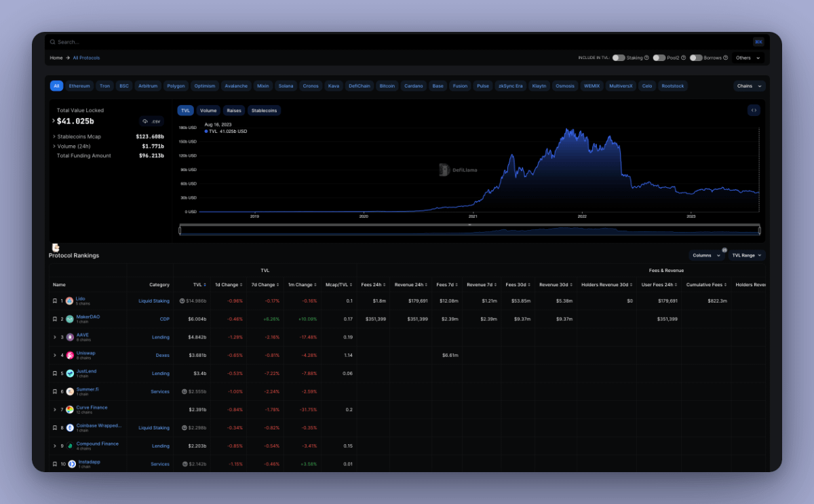Expand the Stablecoins Mcap stat
This screenshot has width=814, height=504.
pos(54,136)
